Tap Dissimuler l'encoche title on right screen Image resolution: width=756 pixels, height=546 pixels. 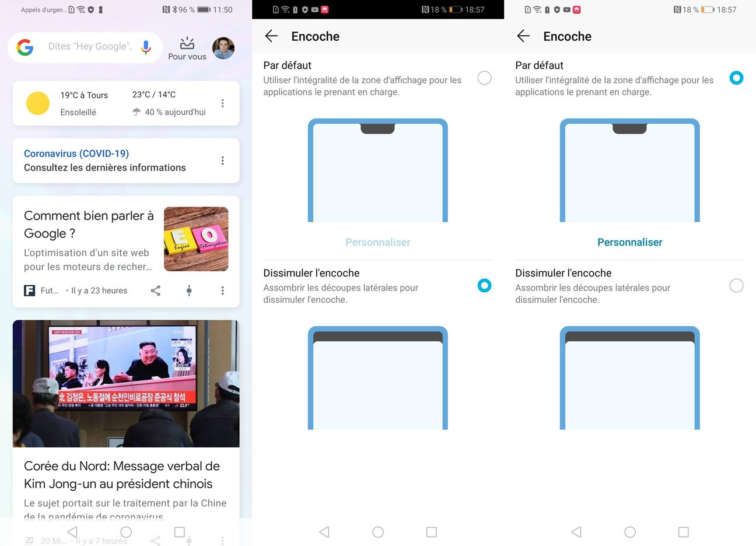point(563,273)
